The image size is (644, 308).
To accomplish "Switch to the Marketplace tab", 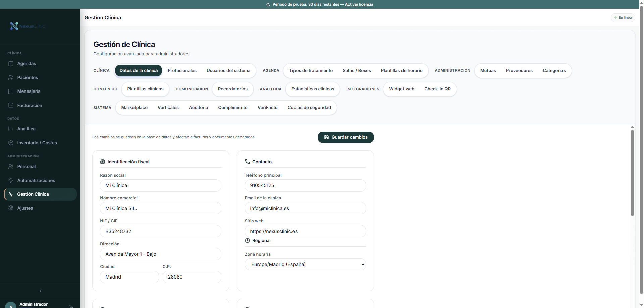I will pos(134,108).
